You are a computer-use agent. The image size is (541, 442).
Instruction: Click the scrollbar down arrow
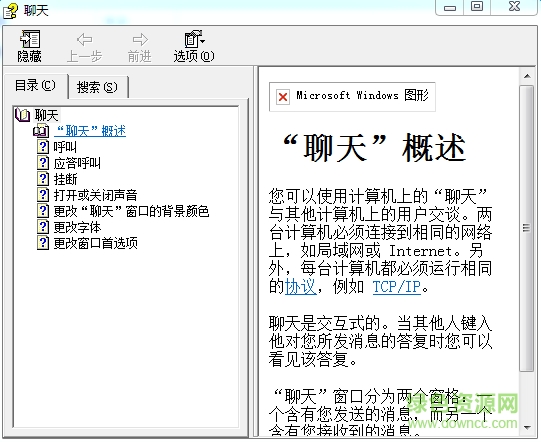(527, 428)
